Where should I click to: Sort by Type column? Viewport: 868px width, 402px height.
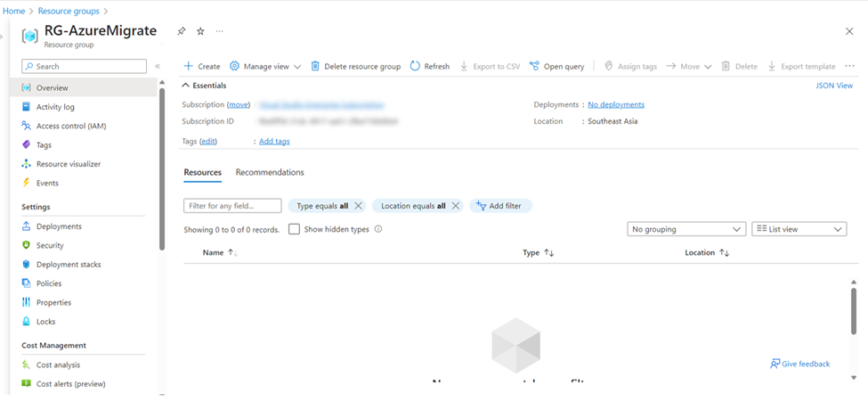point(539,253)
